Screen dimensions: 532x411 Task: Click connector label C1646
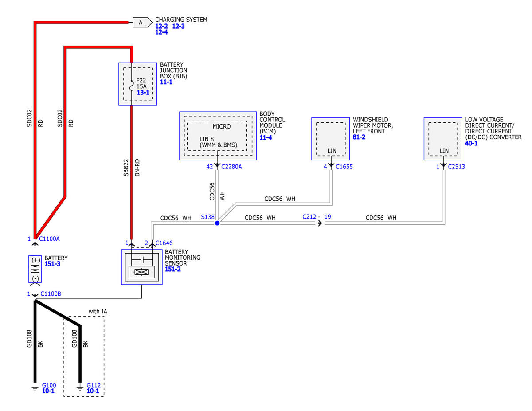[x=164, y=243]
